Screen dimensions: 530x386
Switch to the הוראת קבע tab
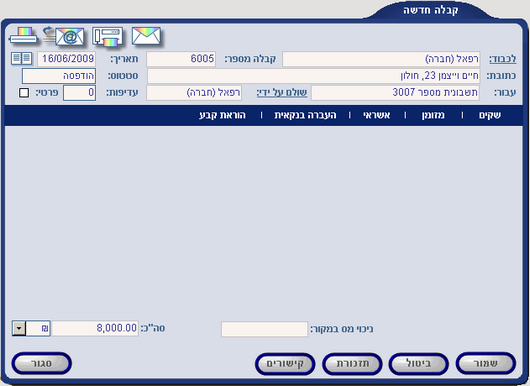point(222,115)
